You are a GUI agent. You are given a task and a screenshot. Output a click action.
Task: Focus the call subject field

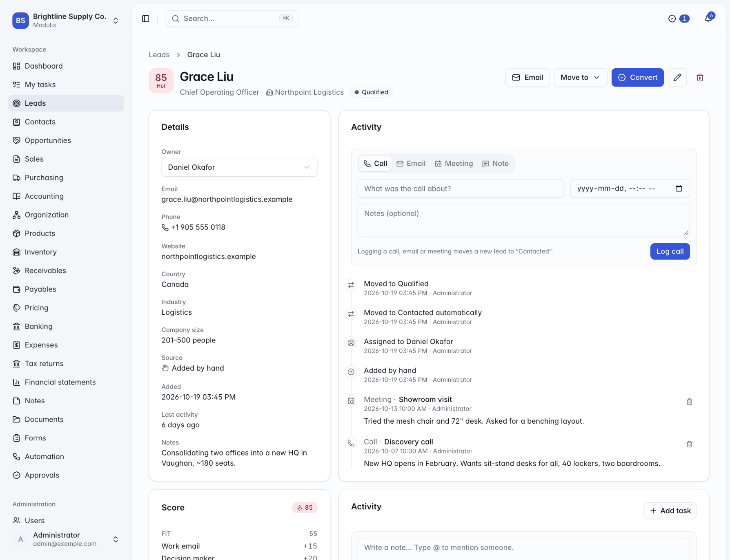461,189
